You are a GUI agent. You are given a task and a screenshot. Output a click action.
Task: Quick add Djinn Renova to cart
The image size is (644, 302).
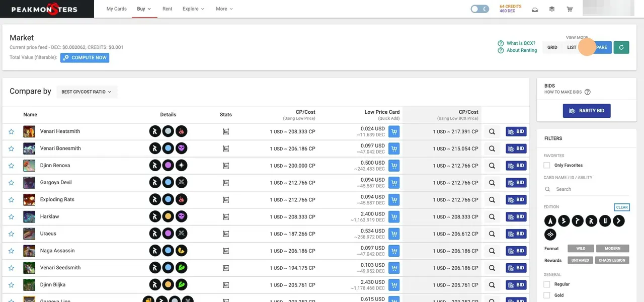(x=394, y=166)
